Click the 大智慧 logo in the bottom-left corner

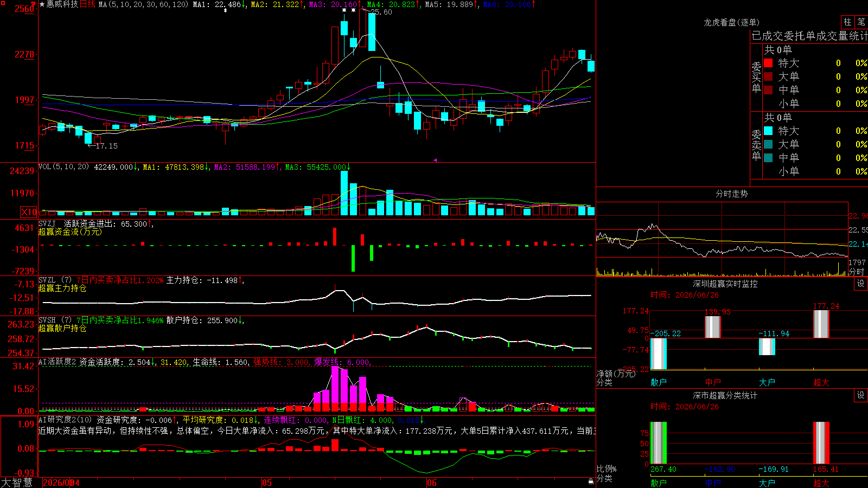pyautogui.click(x=17, y=483)
